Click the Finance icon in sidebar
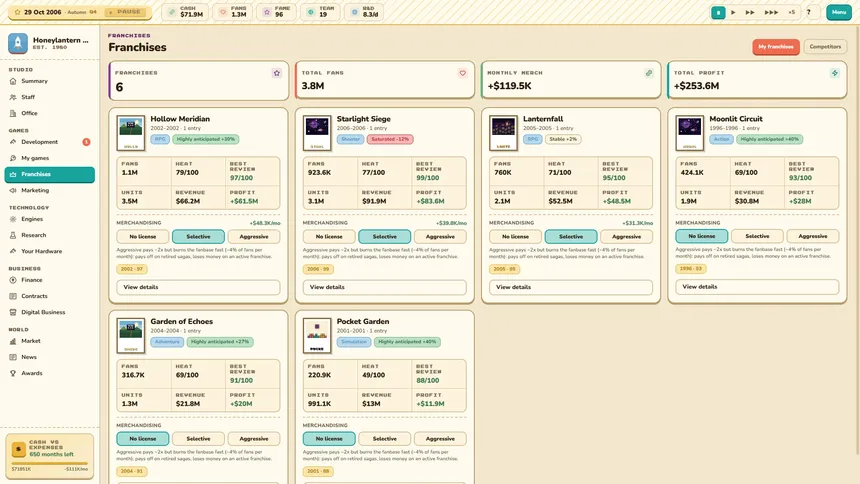 pyautogui.click(x=13, y=280)
